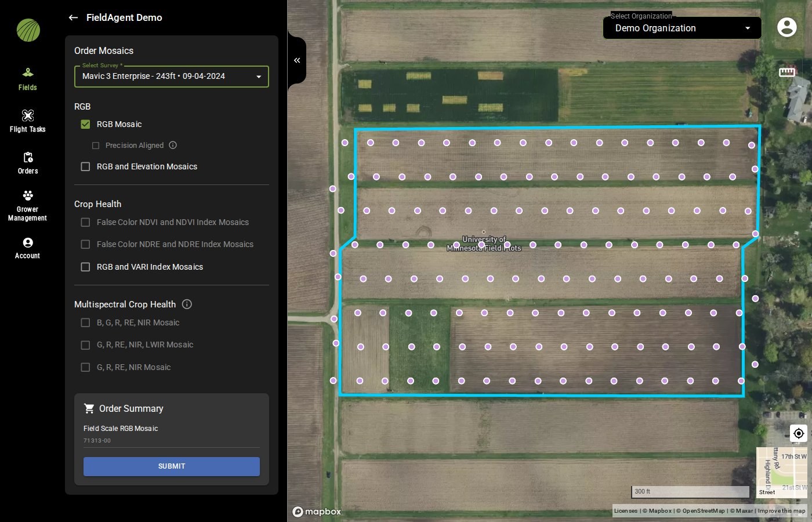The height and width of the screenshot is (522, 812).
Task: Submit the mosaic order
Action: (x=172, y=466)
